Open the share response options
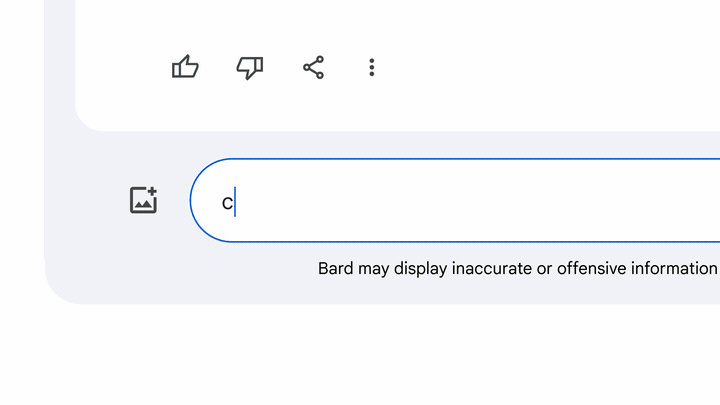This screenshot has width=720, height=405. [314, 68]
